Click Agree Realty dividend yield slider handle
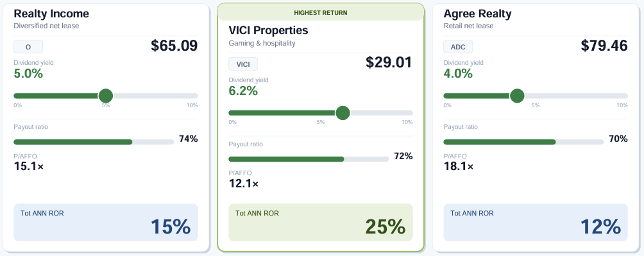This screenshot has height=256, width=644. pyautogui.click(x=517, y=96)
